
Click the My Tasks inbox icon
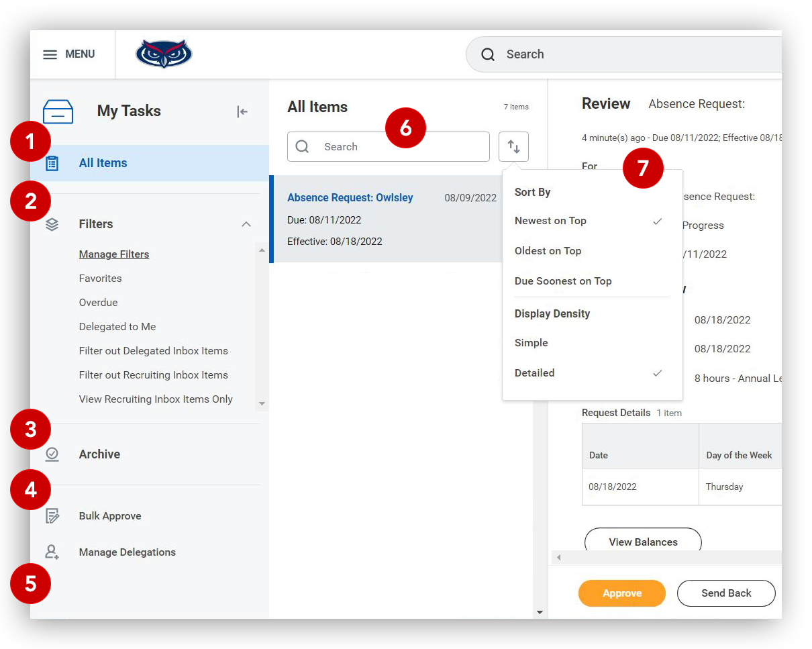tap(58, 111)
